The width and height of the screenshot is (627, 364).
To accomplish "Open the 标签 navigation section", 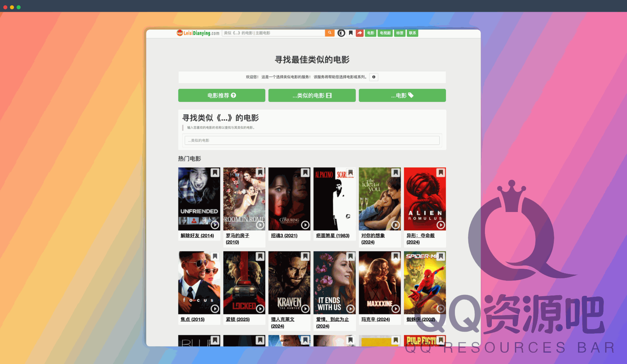I will 399,33.
